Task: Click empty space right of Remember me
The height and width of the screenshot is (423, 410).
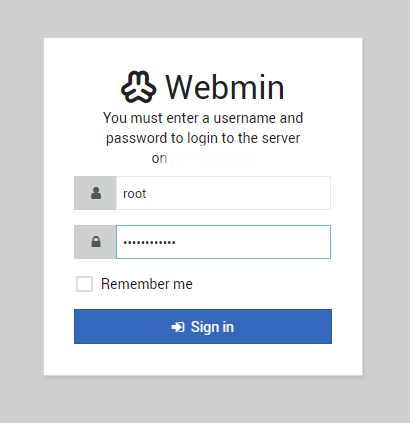Action: tap(263, 284)
